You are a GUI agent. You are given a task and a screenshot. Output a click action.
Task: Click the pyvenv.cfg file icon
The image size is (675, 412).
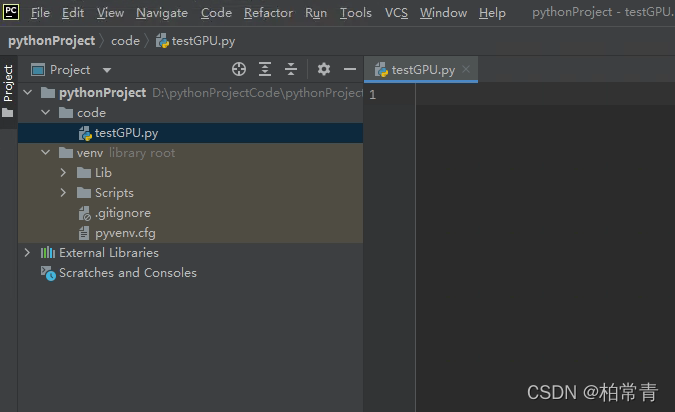[84, 233]
